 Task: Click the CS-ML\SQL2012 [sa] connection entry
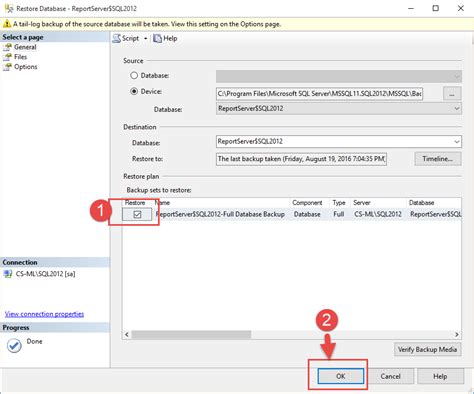pyautogui.click(x=45, y=274)
